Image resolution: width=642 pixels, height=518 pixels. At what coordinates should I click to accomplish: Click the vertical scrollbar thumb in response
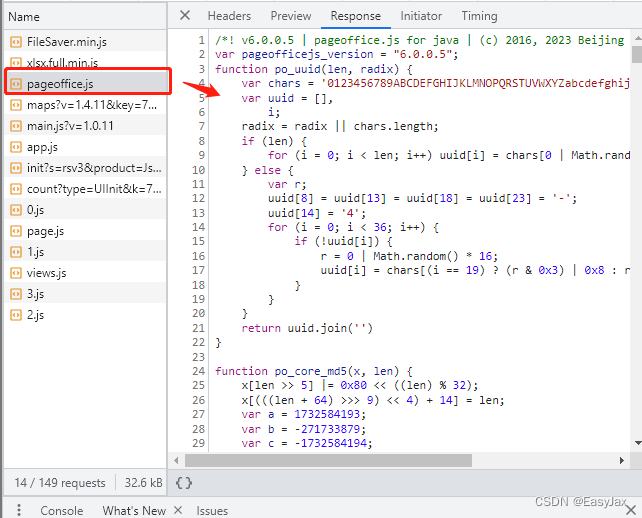click(x=637, y=54)
